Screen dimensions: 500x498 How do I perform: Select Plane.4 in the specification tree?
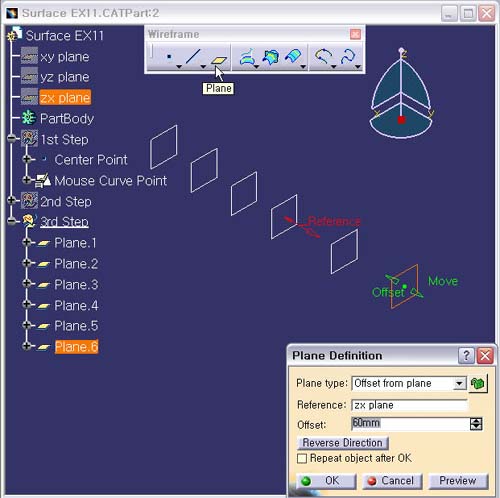(76, 305)
